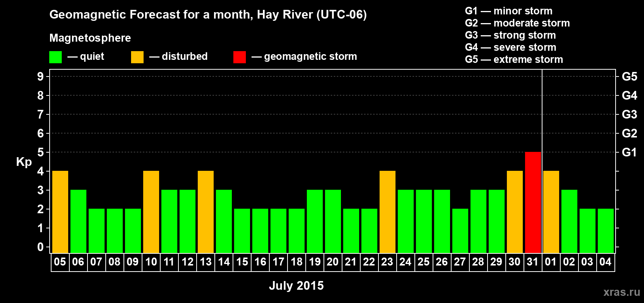Click the date label 25 on the axis
644x303 pixels.
tap(424, 262)
